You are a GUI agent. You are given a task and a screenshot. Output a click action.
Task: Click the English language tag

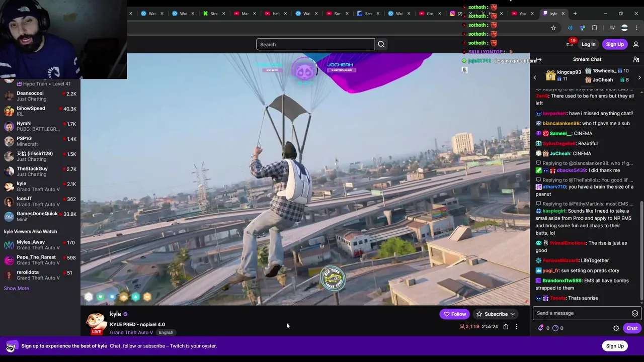click(166, 332)
